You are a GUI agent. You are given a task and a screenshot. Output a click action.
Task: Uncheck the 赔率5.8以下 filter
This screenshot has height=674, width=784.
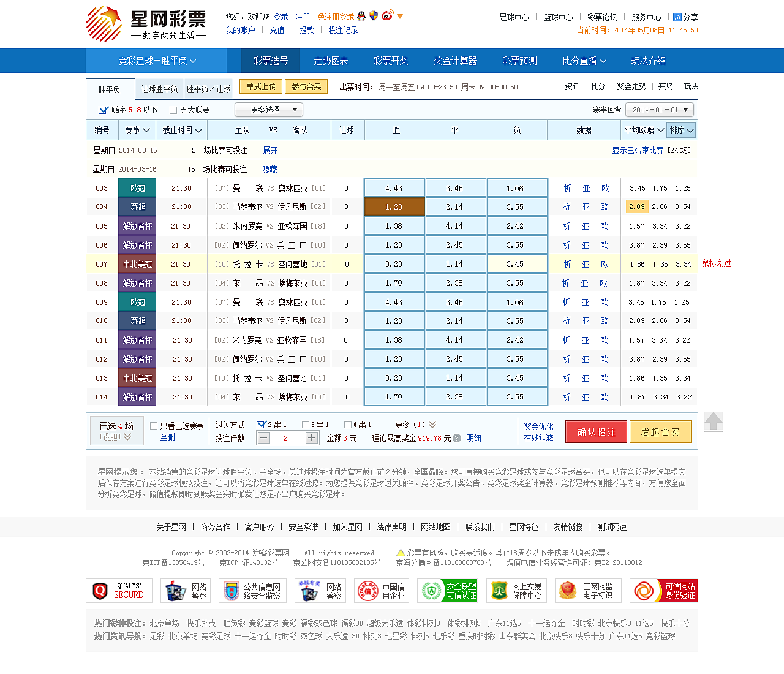102,110
